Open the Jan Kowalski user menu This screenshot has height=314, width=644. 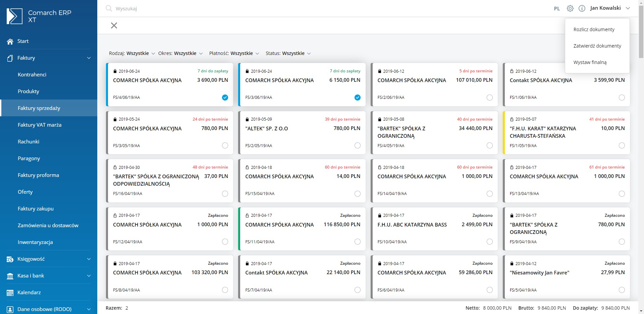pos(610,8)
